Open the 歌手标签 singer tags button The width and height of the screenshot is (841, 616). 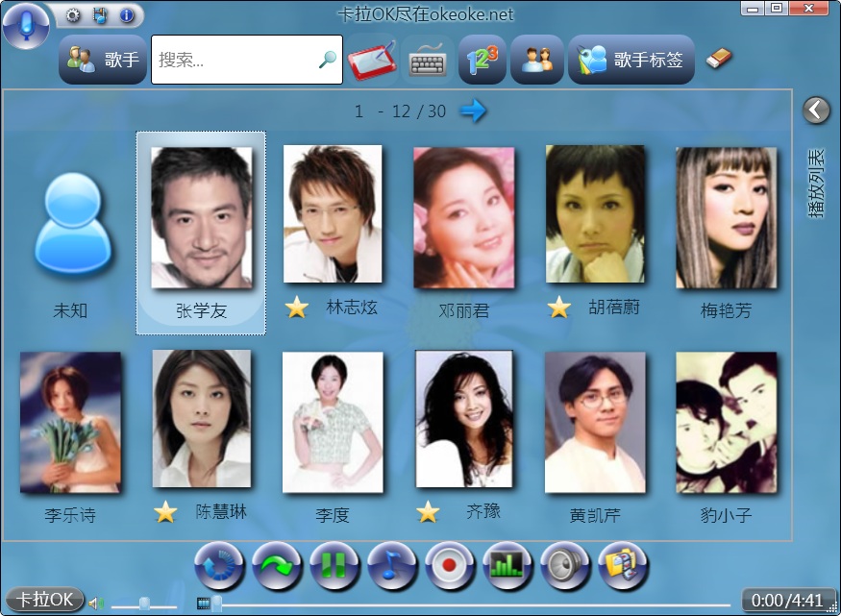click(x=631, y=60)
